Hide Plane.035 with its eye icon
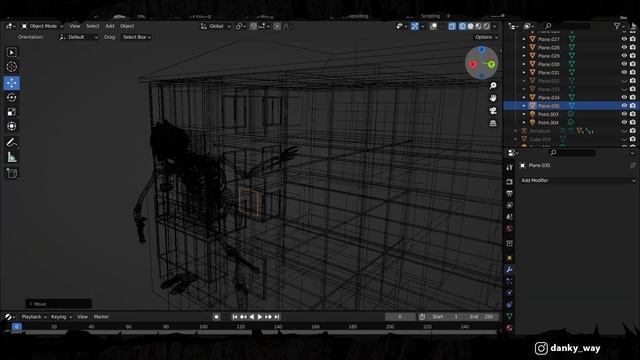Viewport: 640px width, 360px height. pyautogui.click(x=624, y=106)
